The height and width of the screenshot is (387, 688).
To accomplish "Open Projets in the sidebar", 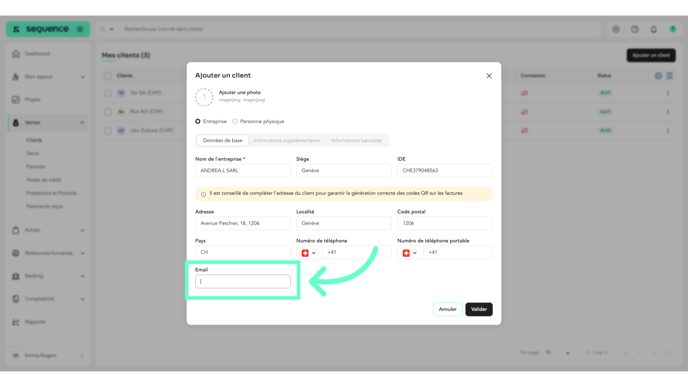I will (x=47, y=100).
